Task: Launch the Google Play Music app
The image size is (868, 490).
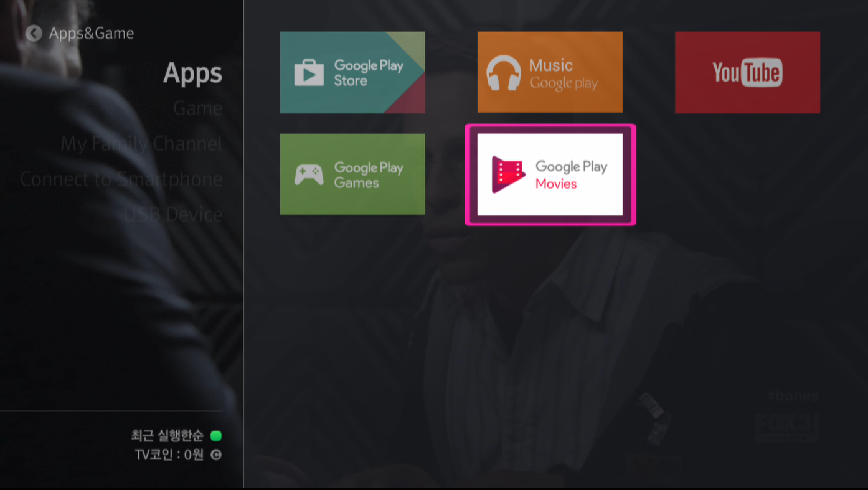Action: pyautogui.click(x=550, y=72)
